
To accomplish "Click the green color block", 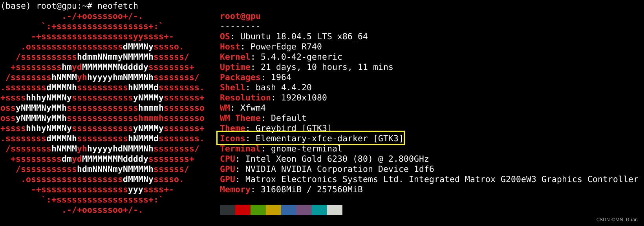I will point(258,210).
